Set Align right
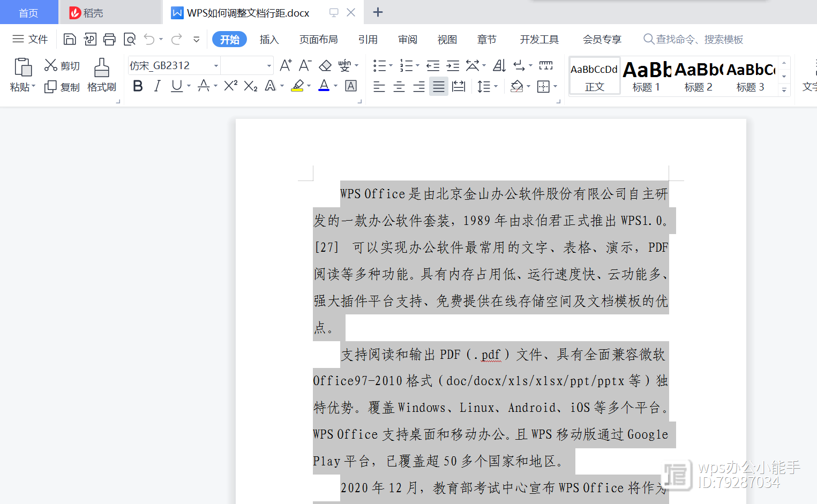 419,86
